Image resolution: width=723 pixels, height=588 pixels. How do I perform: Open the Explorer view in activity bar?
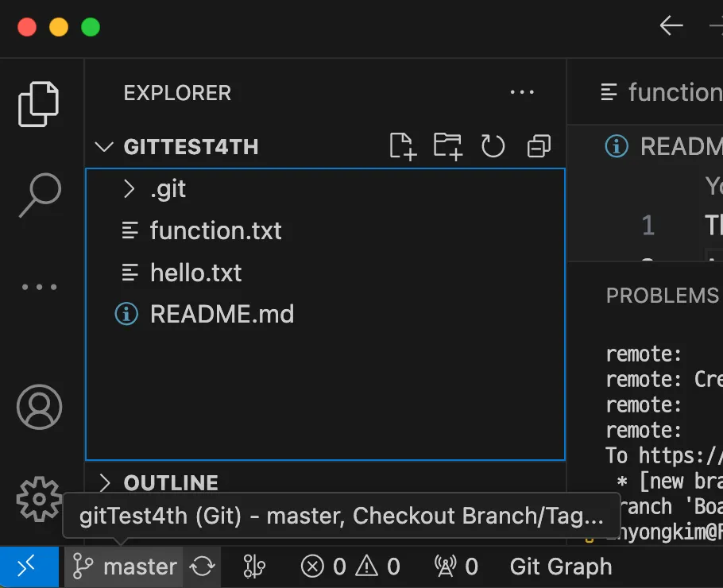(x=38, y=104)
